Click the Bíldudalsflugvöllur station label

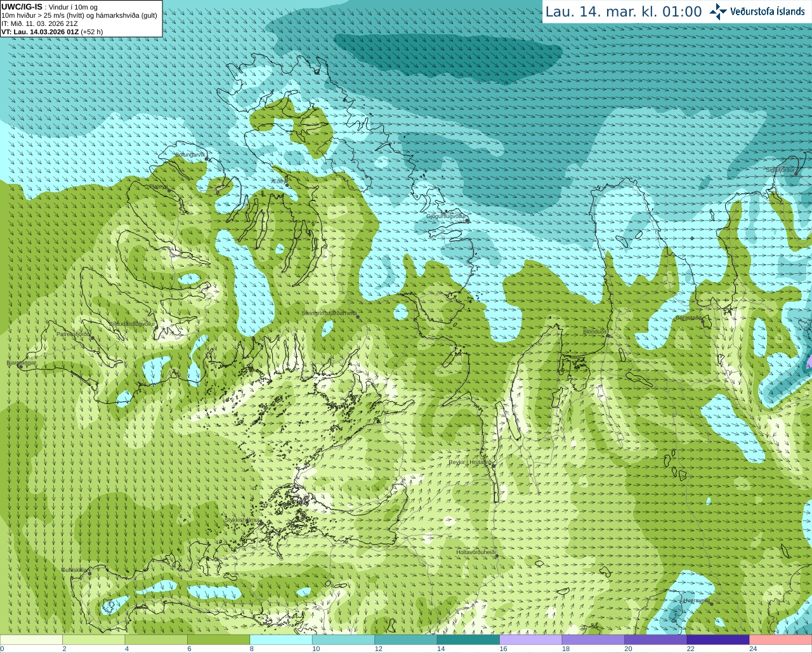tap(132, 323)
